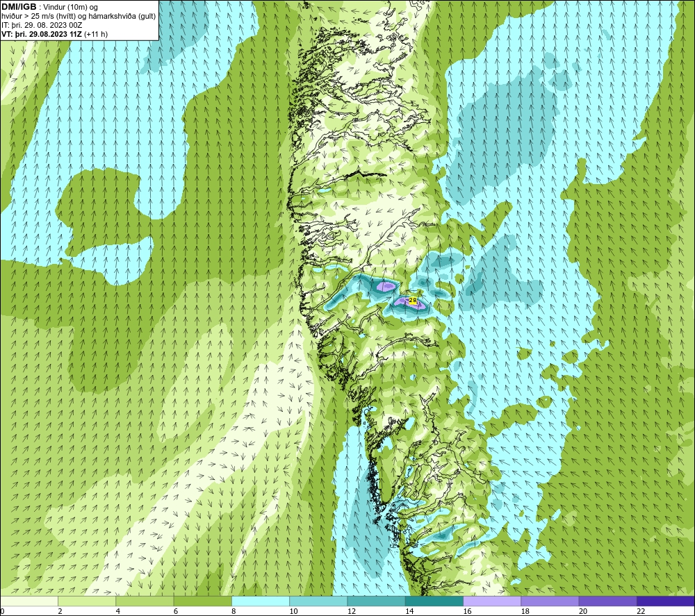Click the '22' scale label
This screenshot has width=695, height=616.
[641, 611]
